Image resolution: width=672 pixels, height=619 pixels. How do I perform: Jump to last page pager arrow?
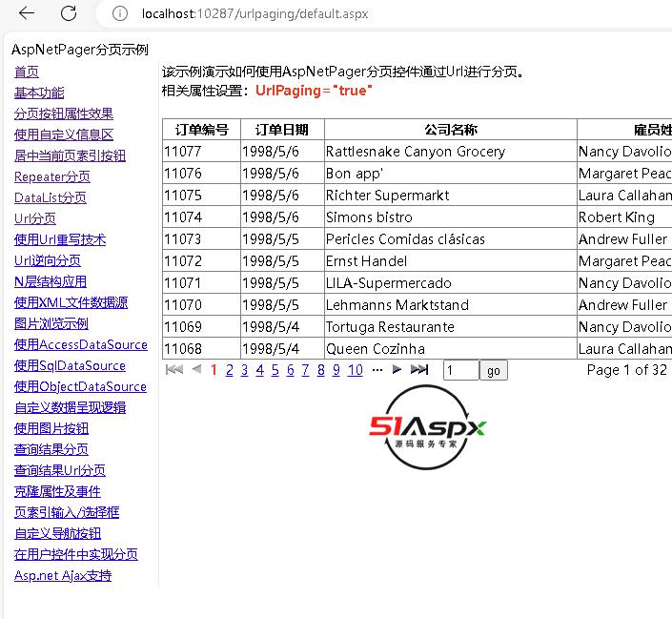419,369
